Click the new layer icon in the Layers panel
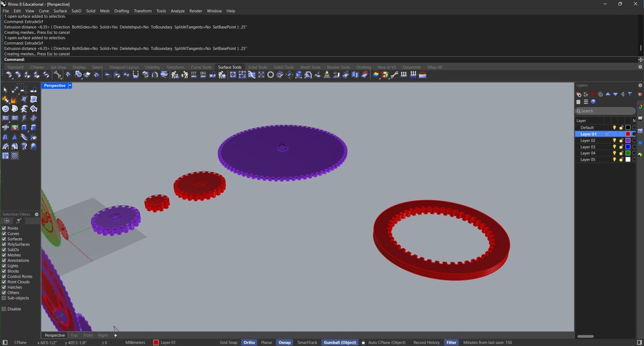Screen dimensions: 644x346 [x=579, y=94]
